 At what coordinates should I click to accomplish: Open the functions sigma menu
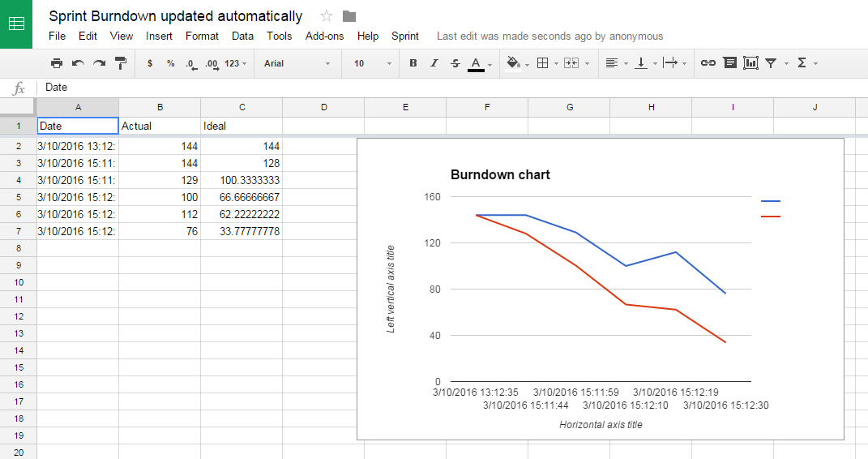(802, 63)
